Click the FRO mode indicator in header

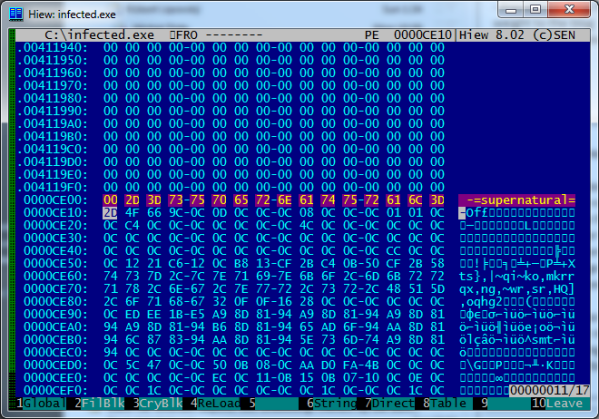point(183,35)
